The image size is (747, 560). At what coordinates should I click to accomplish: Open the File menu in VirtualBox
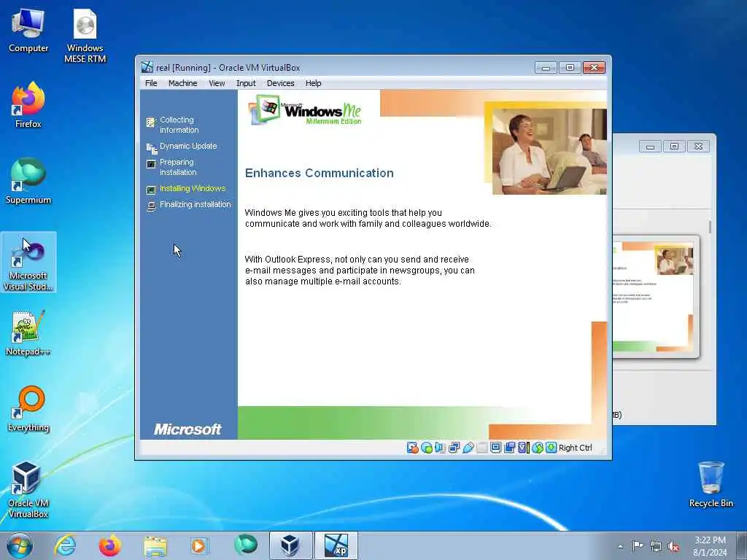pos(151,83)
